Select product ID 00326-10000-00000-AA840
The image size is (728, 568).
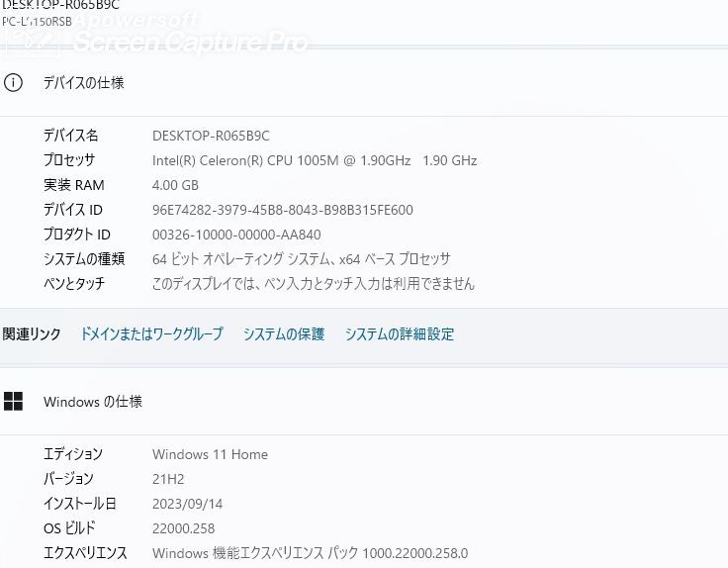pos(236,235)
